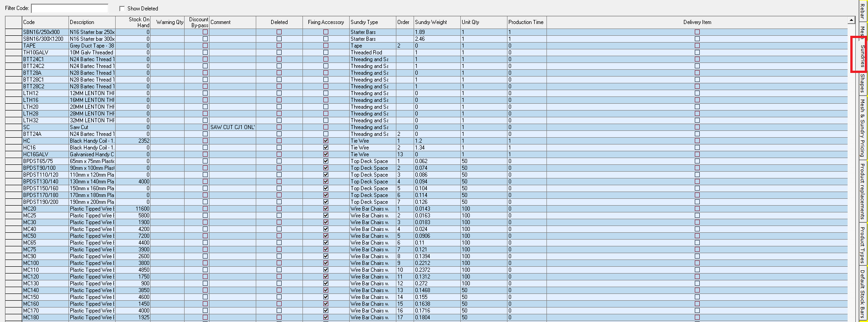Click the Sundry Type column header

(373, 22)
